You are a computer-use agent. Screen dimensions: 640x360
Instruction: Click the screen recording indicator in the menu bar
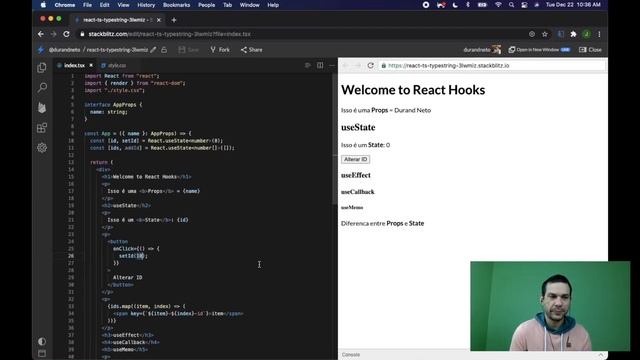pyautogui.click(x=426, y=5)
